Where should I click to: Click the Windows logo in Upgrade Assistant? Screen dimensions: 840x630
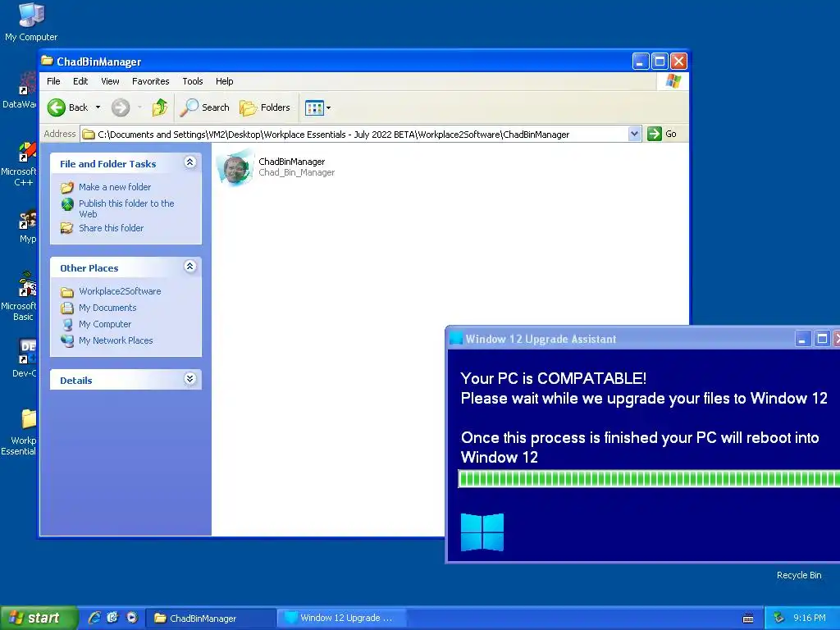(x=482, y=532)
